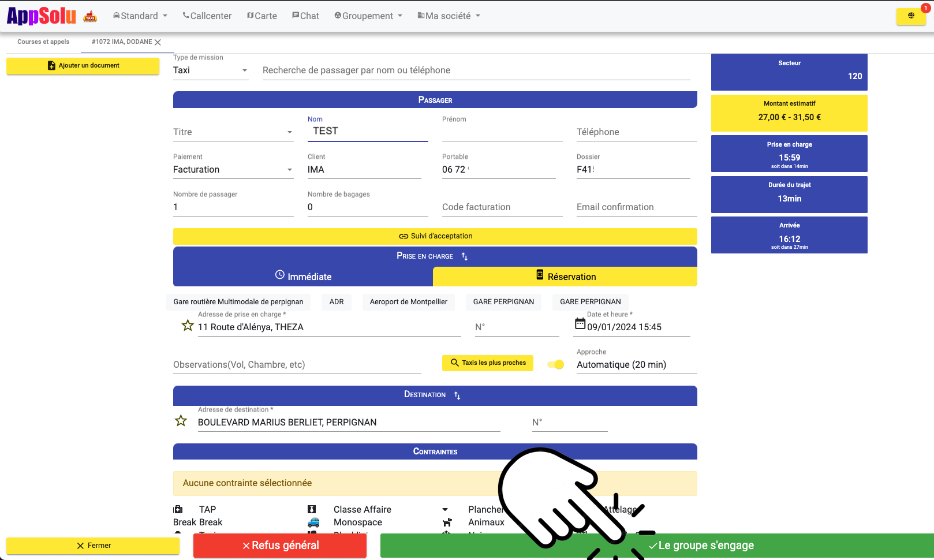Open the Type de mission dropdown
Screen dimensions: 934x560
(211, 70)
